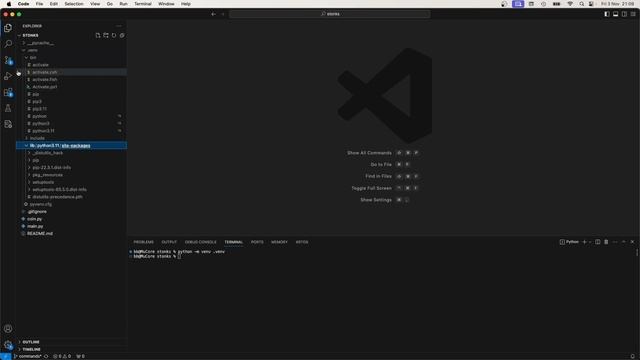Maximize the terminal panel size

pos(624,242)
